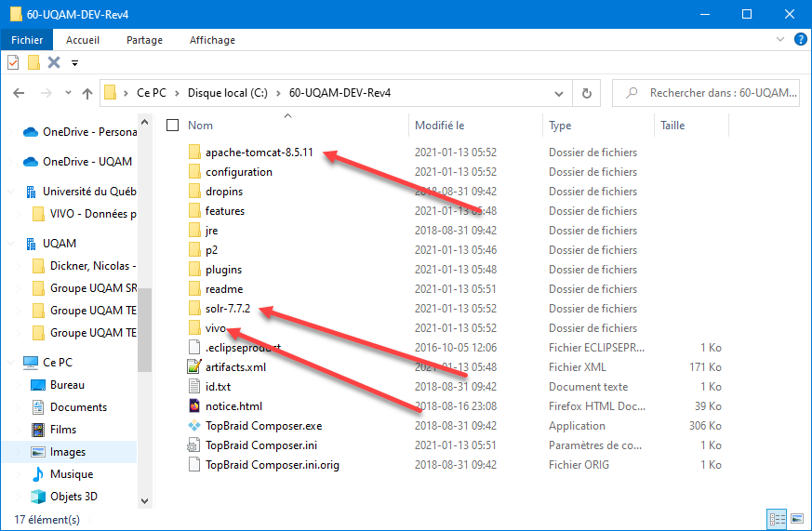This screenshot has height=531, width=812.
Task: Refresh the current folder view
Action: 586,93
